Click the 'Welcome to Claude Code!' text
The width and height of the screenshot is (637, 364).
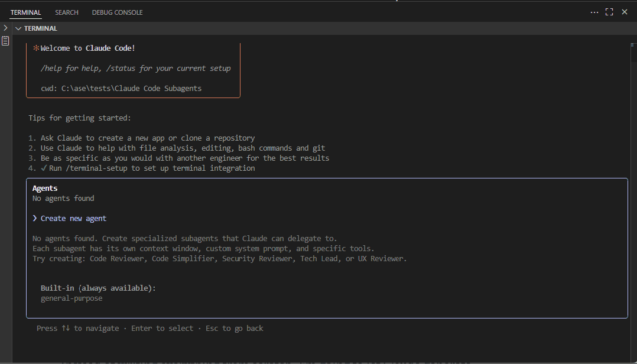(x=87, y=48)
